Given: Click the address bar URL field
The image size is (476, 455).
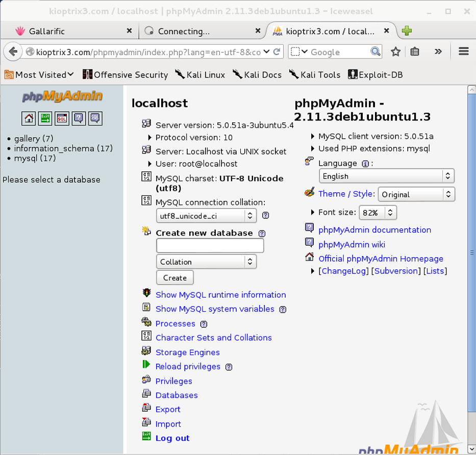Looking at the screenshot, I should (x=148, y=52).
